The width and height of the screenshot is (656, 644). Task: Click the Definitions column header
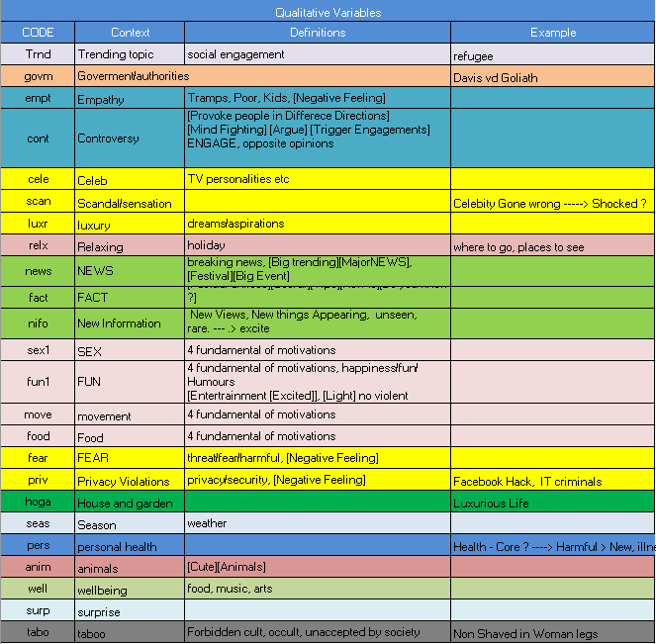point(317,33)
